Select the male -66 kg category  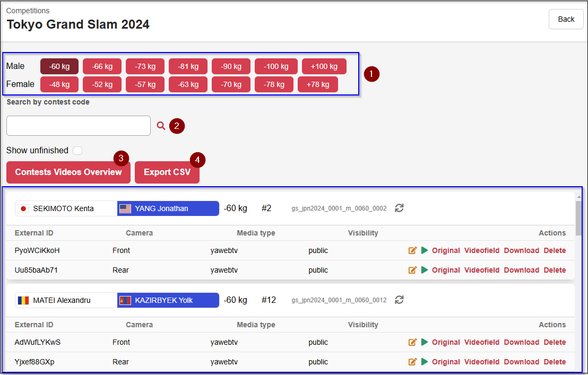(x=102, y=66)
